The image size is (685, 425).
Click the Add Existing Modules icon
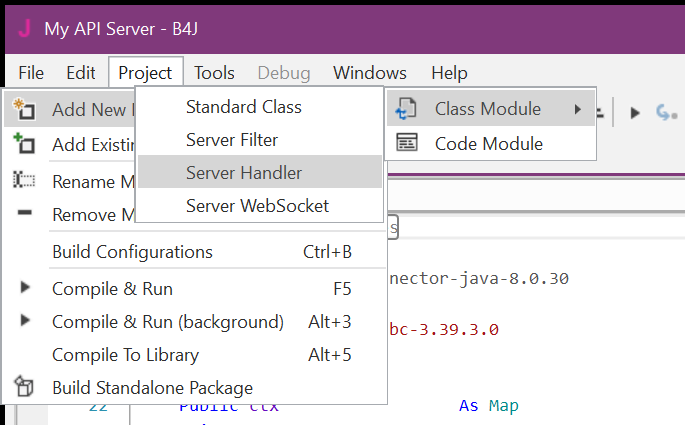point(24,145)
